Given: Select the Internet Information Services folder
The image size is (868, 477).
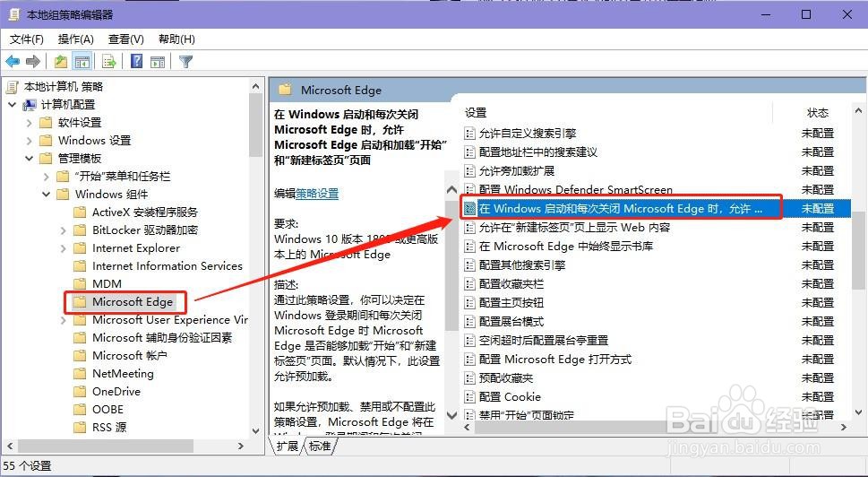Looking at the screenshot, I should pos(168,266).
